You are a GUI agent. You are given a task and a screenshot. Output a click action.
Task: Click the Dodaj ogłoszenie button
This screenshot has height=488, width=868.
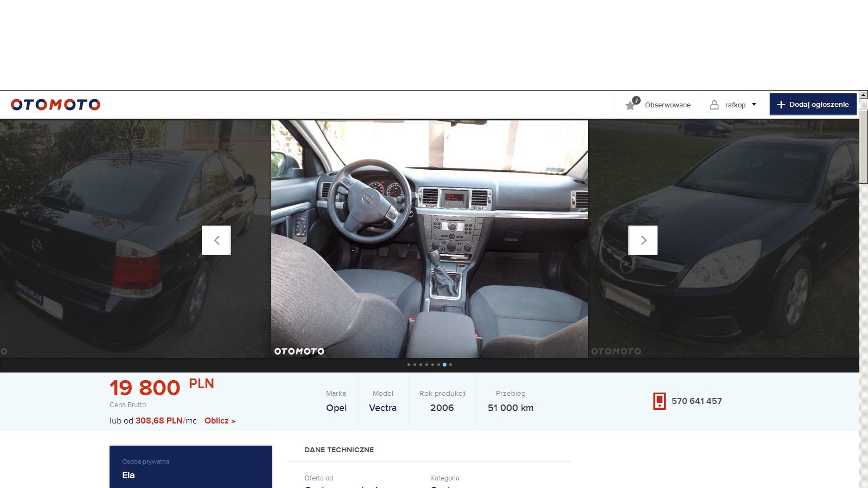point(813,105)
